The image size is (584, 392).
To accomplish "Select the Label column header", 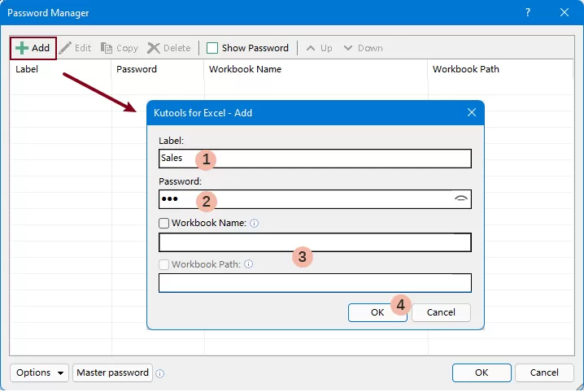I will 60,69.
